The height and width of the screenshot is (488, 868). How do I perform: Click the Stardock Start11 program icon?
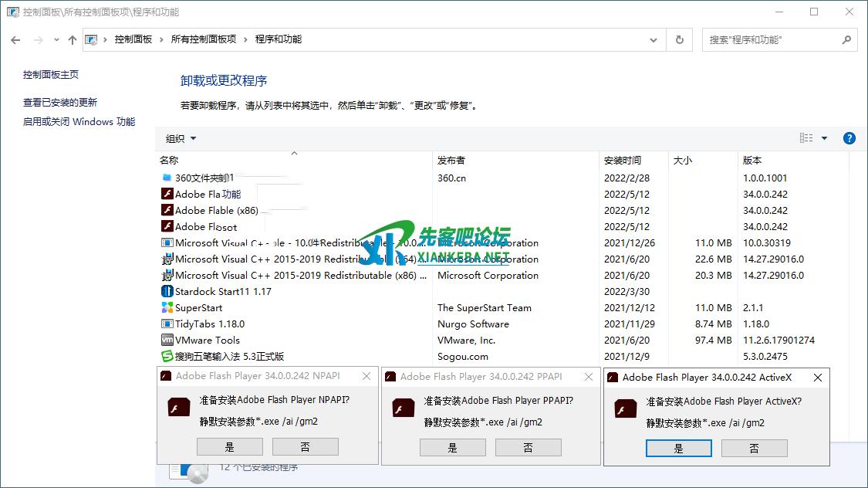point(167,291)
